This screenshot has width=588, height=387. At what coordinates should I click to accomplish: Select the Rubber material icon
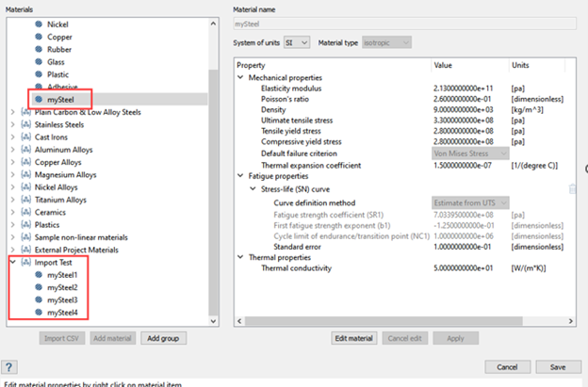click(39, 49)
